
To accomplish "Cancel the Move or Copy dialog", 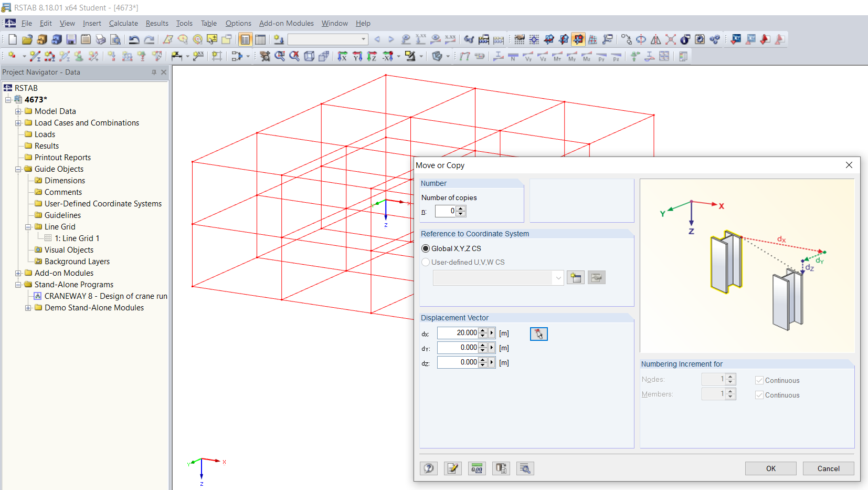I will 828,468.
